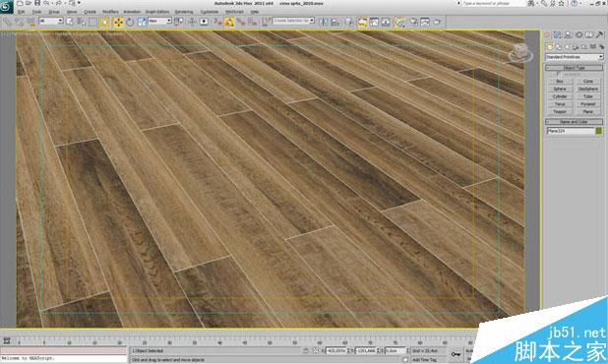The height and width of the screenshot is (364, 608).
Task: Click the Teapot primitive button
Action: tap(560, 111)
